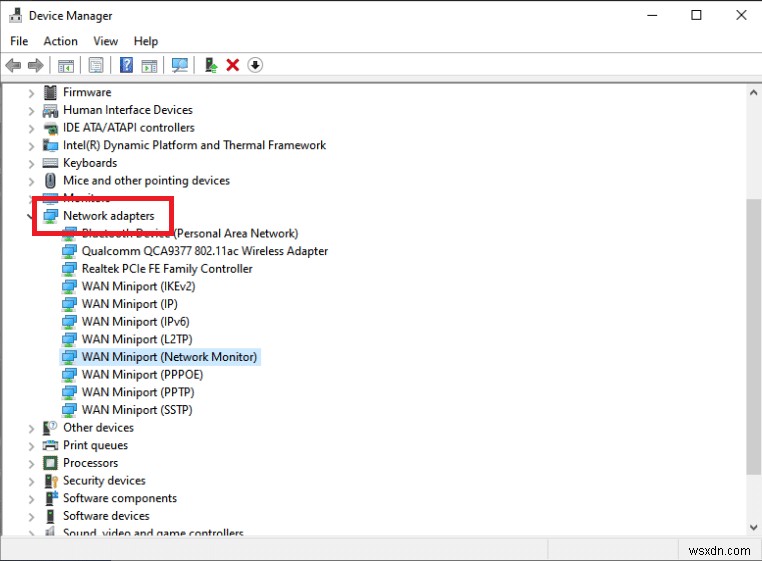Select the Network adapters label
Viewport: 762px width, 561px height.
[109, 216]
